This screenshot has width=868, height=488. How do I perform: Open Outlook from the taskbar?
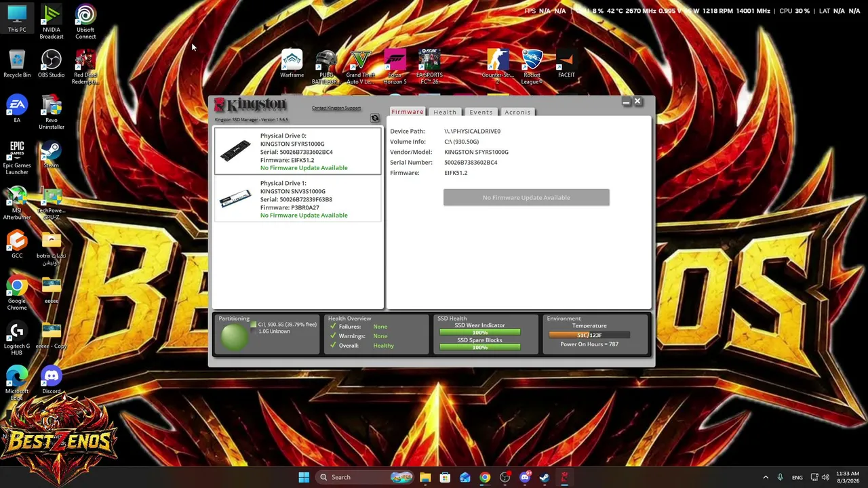point(465,477)
